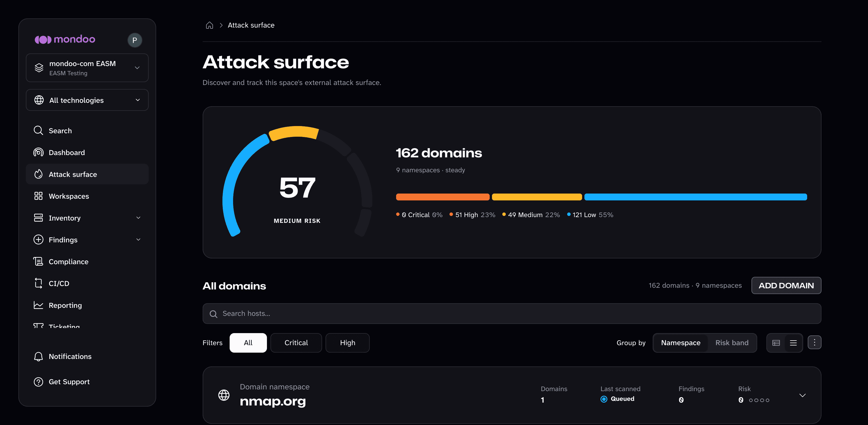Screen dimensions: 868x425
Task: Filter domains by Critical
Action: point(296,343)
